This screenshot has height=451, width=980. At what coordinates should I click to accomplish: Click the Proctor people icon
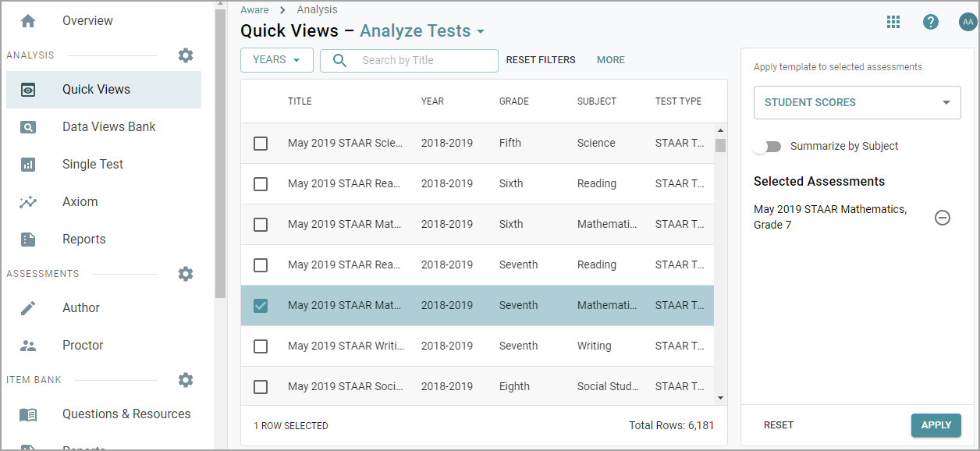pyautogui.click(x=28, y=346)
